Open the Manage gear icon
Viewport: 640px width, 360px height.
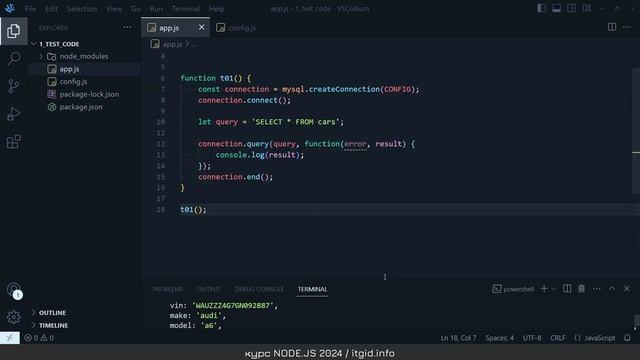(x=13, y=317)
